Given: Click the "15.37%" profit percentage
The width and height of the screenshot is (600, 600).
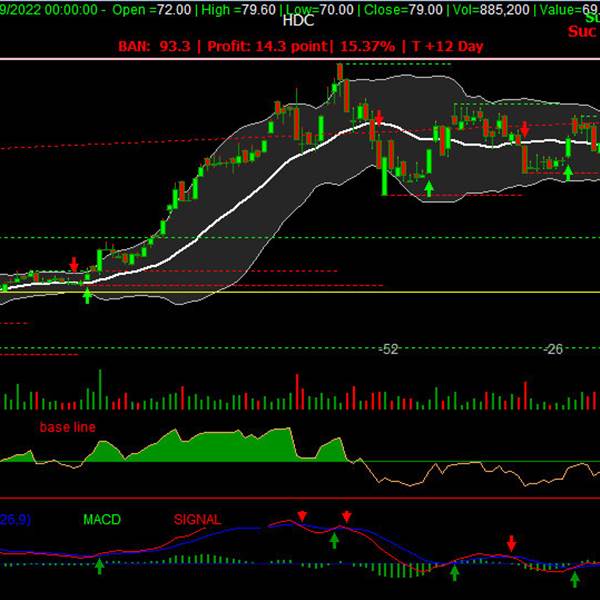Looking at the screenshot, I should click(367, 46).
